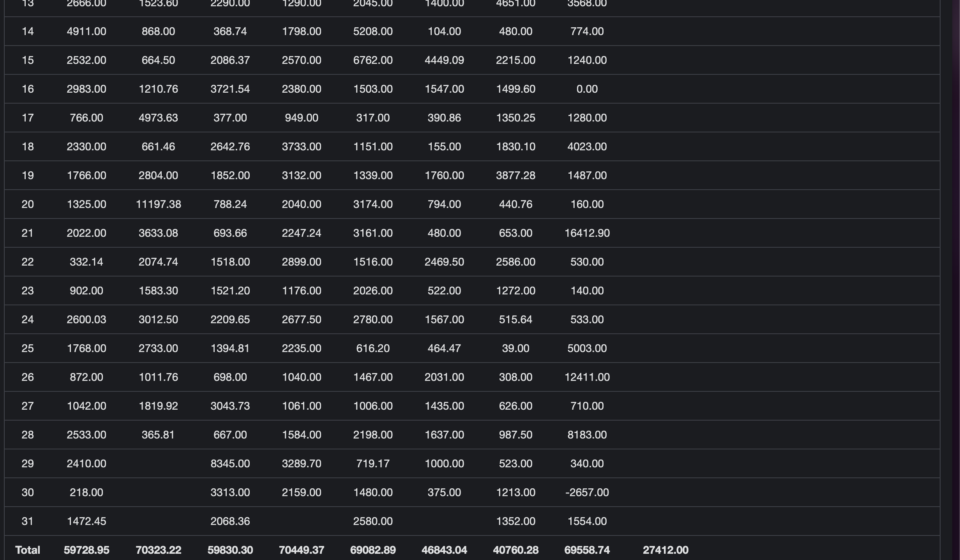
Task: Click the value 39.00 in row 25
Action: point(515,348)
